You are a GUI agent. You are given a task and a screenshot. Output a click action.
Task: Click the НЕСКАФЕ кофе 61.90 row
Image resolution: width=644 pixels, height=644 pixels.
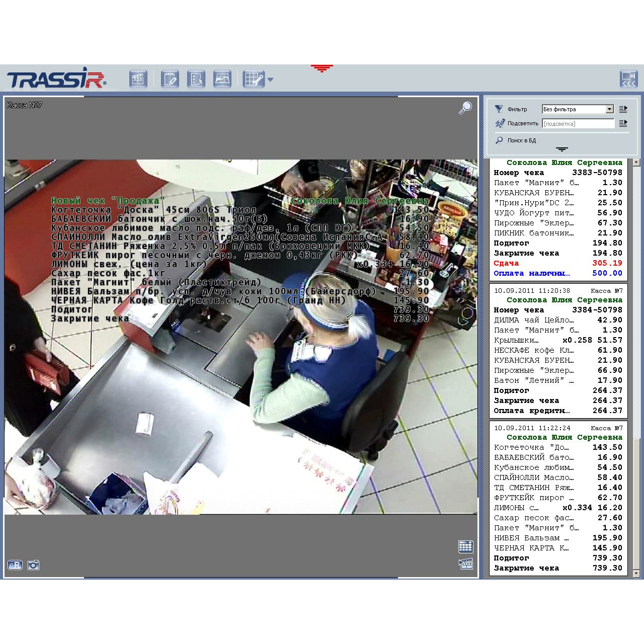pos(558,350)
